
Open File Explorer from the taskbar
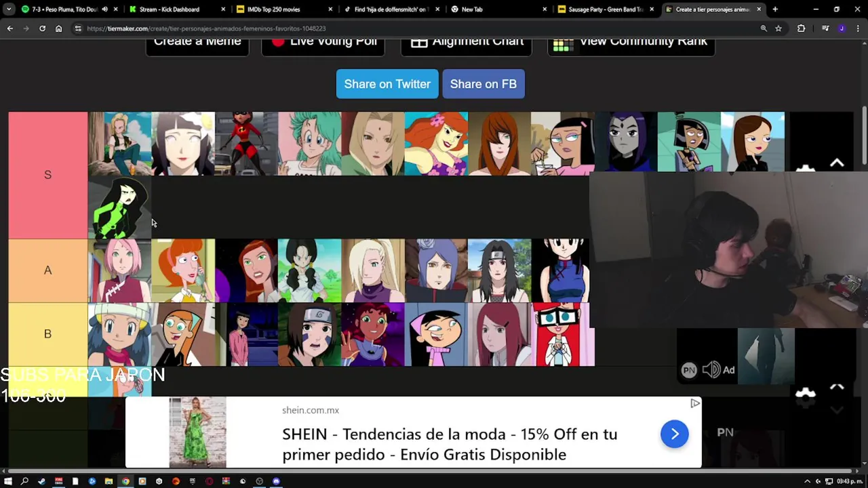point(108,481)
